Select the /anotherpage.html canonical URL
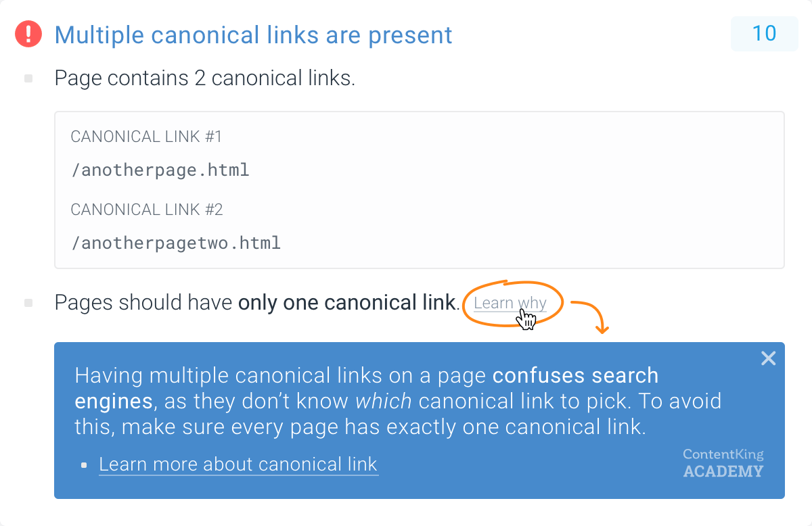This screenshot has width=812, height=526. 160,170
